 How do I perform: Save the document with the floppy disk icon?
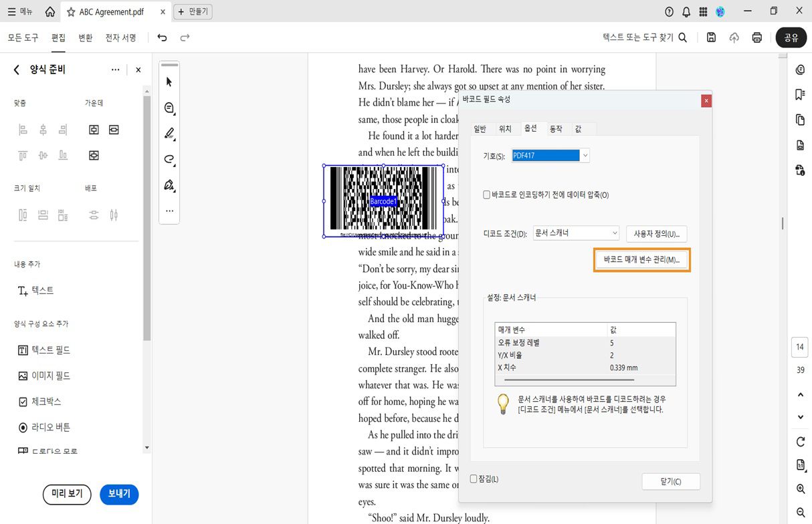tap(711, 37)
